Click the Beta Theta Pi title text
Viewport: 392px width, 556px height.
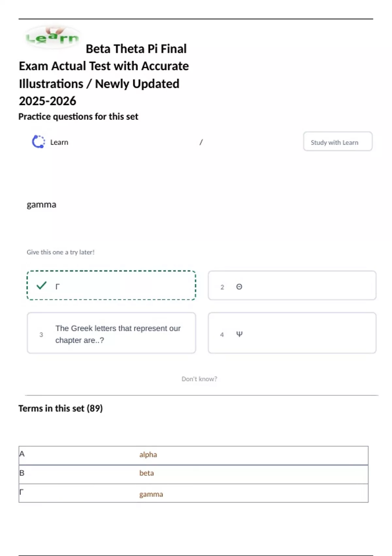coord(104,75)
